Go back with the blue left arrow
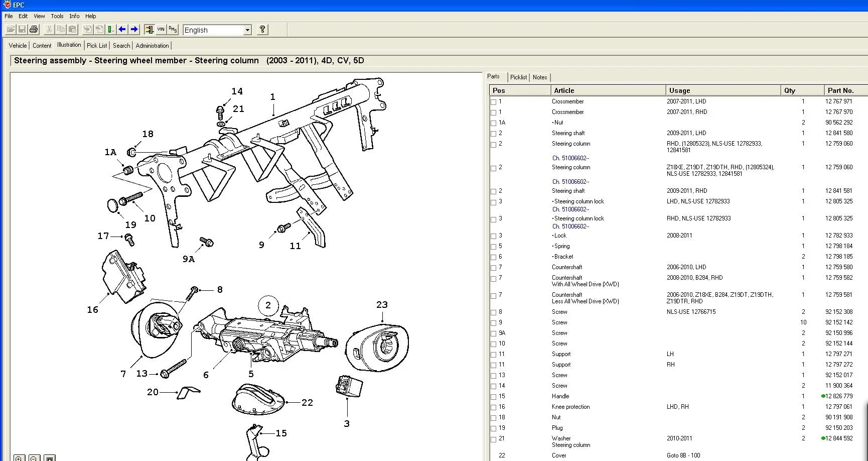 [x=122, y=30]
